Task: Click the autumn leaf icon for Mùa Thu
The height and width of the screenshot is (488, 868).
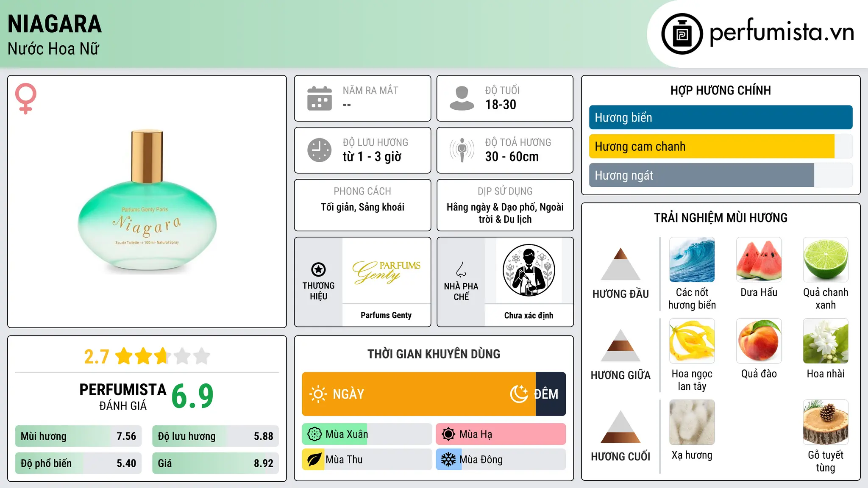Action: [x=314, y=460]
